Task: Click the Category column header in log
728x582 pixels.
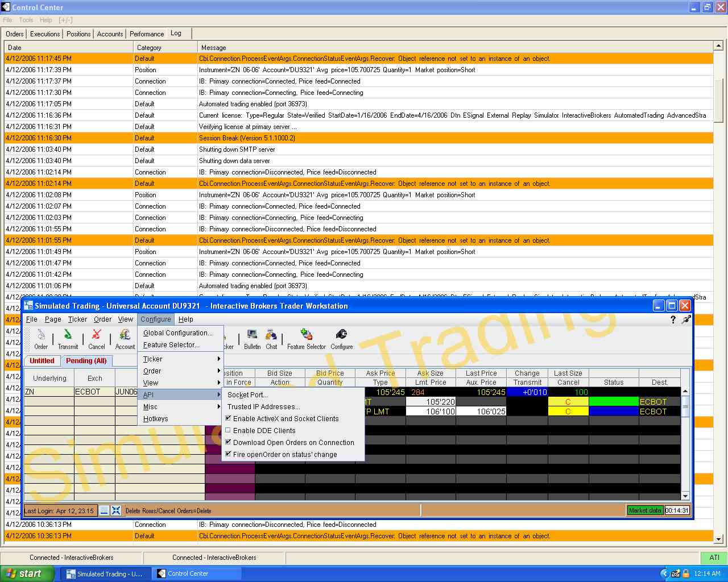Action: click(166, 48)
